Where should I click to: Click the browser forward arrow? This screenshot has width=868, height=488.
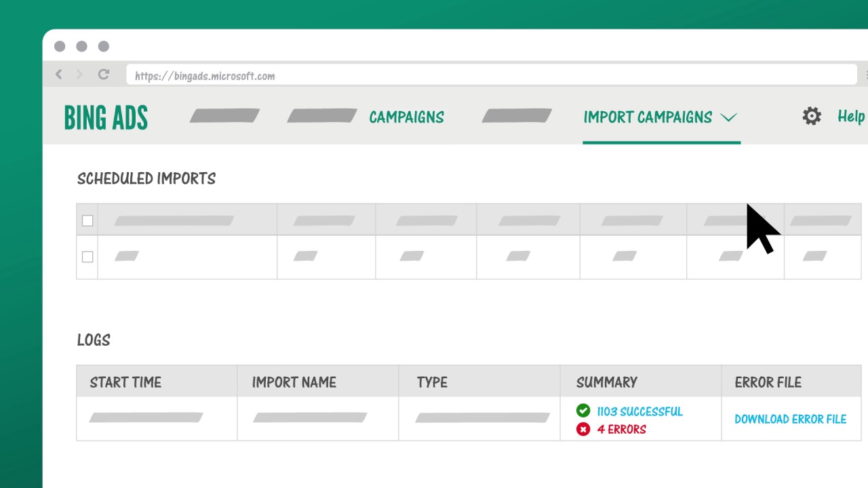point(80,75)
